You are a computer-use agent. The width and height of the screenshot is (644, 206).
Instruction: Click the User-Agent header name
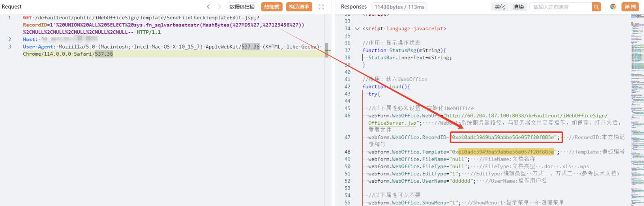pos(38,47)
